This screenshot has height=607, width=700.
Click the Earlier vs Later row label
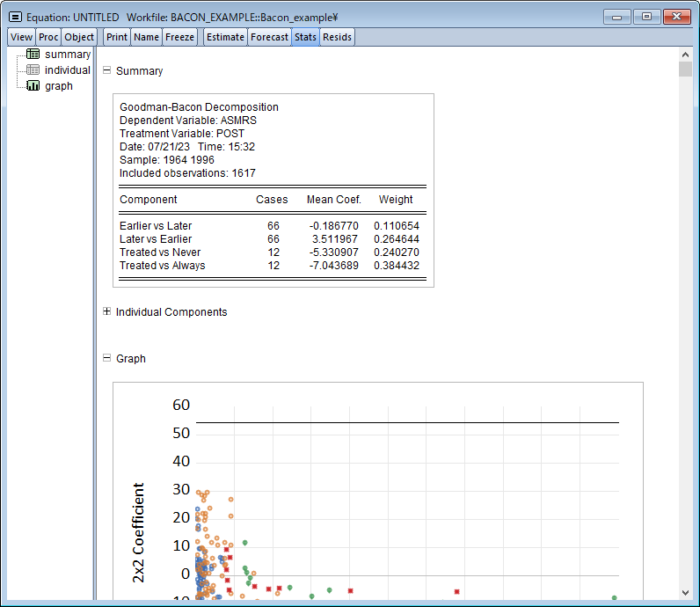click(156, 226)
